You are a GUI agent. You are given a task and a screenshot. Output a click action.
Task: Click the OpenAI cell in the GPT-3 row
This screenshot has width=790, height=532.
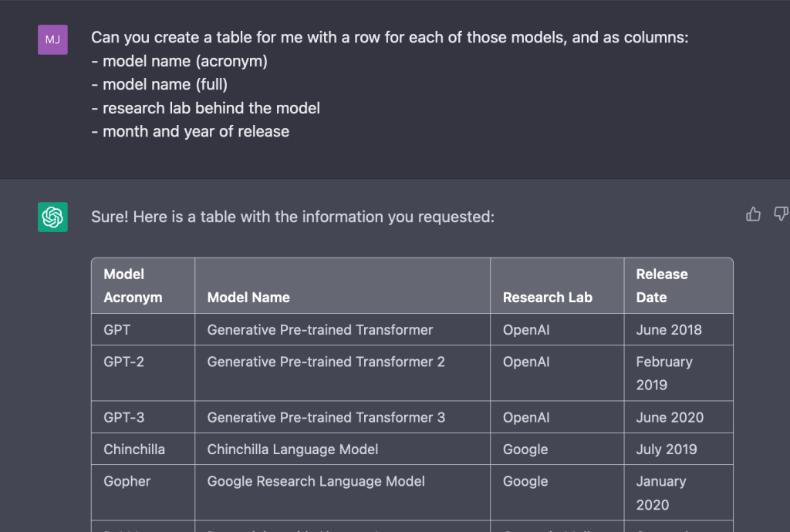point(526,417)
